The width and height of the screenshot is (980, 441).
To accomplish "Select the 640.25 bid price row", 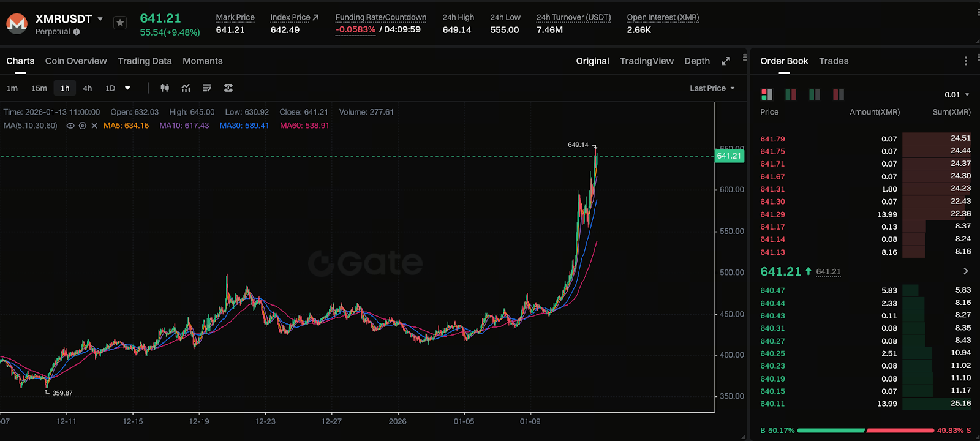I will click(865, 353).
